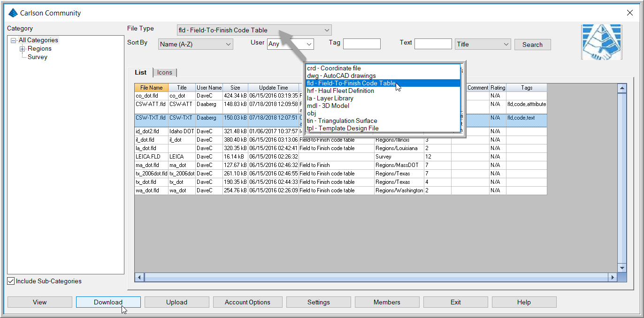Image resolution: width=644 pixels, height=318 pixels.
Task: Click the vertical scrollbar up arrow
Action: (622, 88)
